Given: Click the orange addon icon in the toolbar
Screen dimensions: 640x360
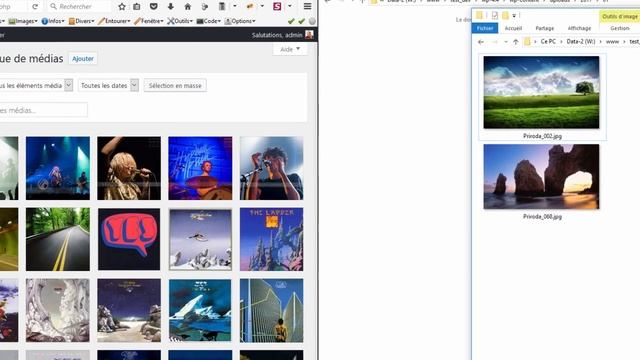Looking at the screenshot, I should click(x=250, y=7).
